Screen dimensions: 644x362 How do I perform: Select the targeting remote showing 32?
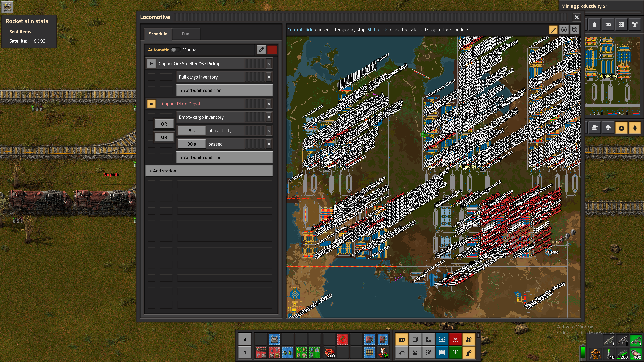[383, 353]
